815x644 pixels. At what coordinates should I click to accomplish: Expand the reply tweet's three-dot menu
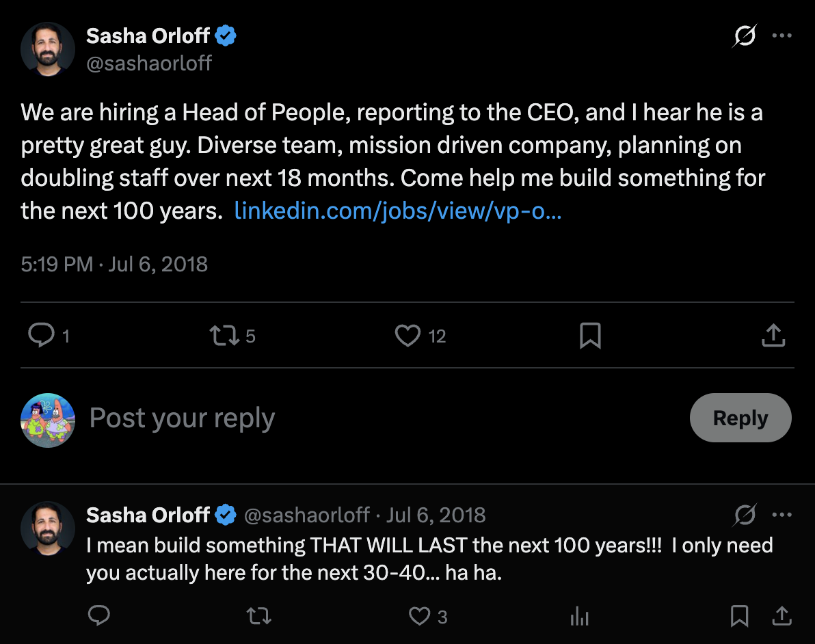781,515
